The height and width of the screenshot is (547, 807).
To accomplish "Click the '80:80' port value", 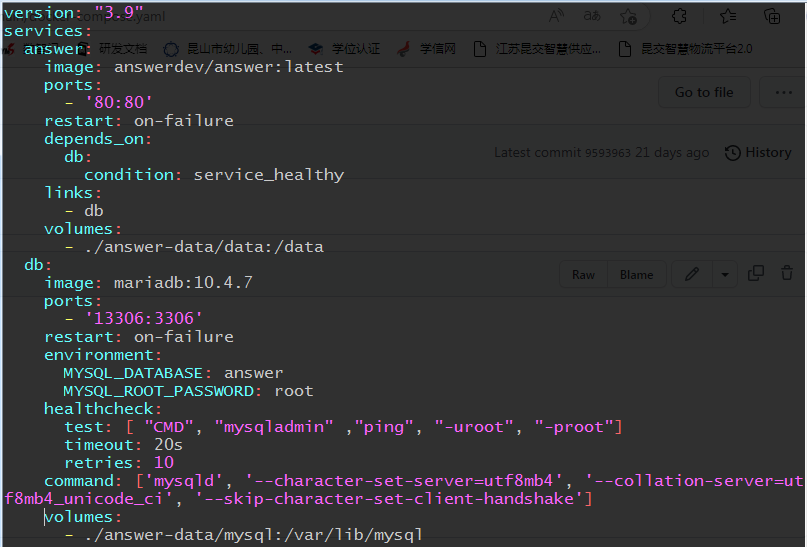I will [x=119, y=102].
